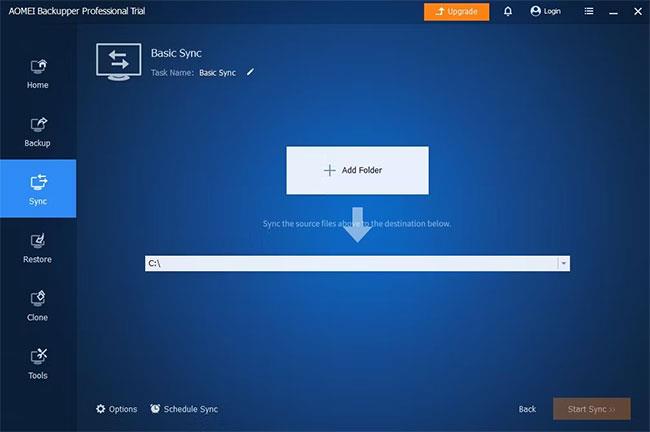Click the orange Upgrade button
Image resolution: width=650 pixels, height=432 pixels.
(x=456, y=12)
